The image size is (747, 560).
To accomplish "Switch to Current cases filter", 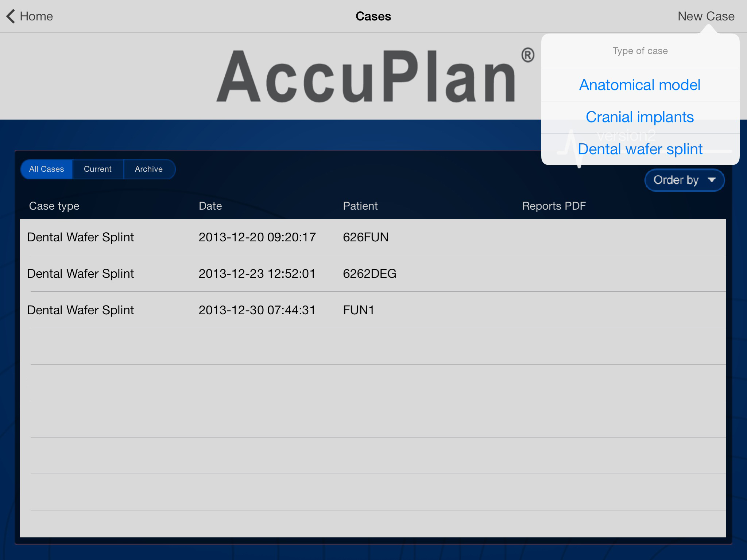I will click(98, 169).
